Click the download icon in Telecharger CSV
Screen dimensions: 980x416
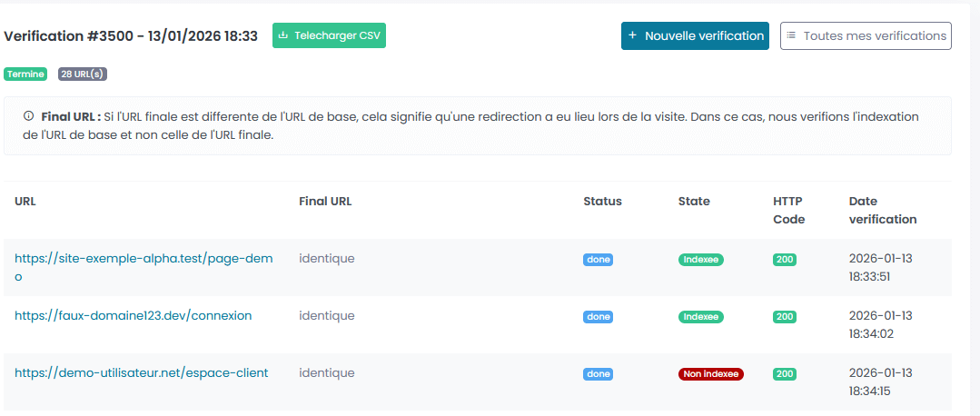coord(283,36)
